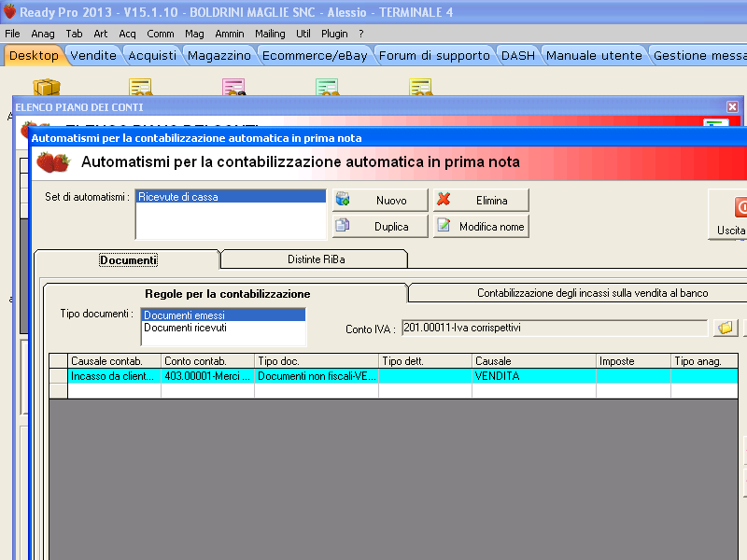747x560 pixels.
Task: Select the '403.00001-Merci ...' cell
Action: click(207, 376)
